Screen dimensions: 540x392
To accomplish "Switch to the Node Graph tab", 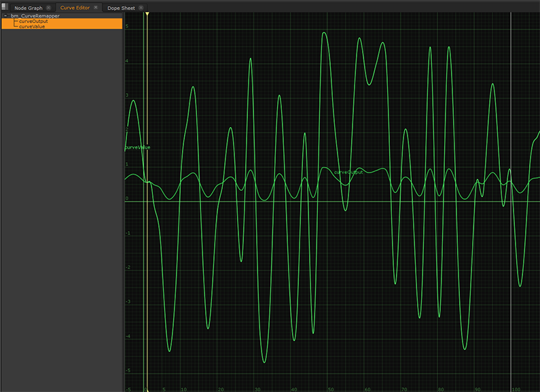I will point(29,7).
